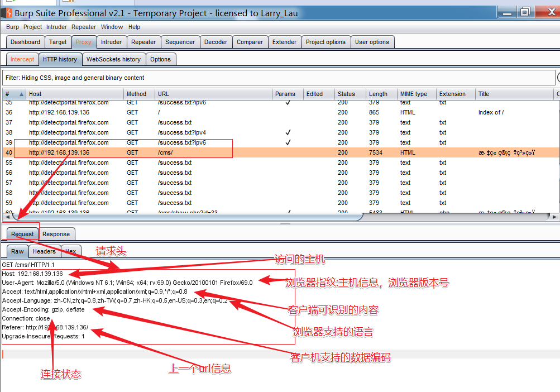560x392 pixels.
Task: Sort by the Method column header
Action: pos(139,94)
